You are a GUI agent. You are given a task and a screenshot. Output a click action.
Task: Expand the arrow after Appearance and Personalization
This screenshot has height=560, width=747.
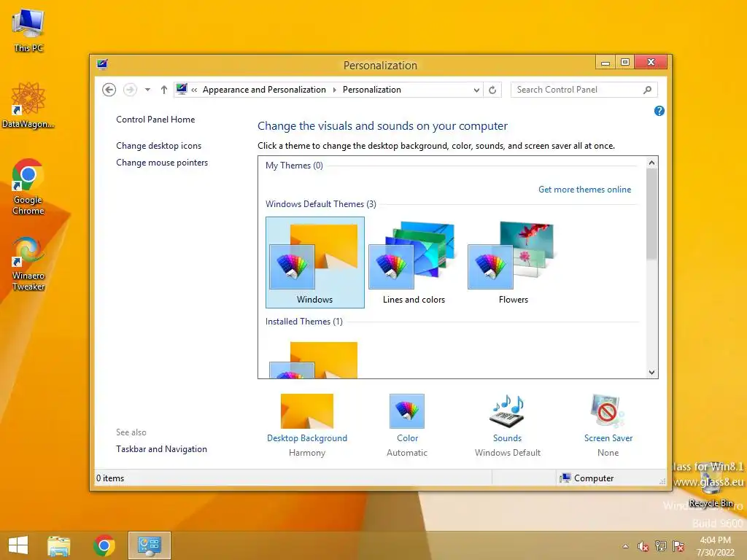tap(334, 90)
